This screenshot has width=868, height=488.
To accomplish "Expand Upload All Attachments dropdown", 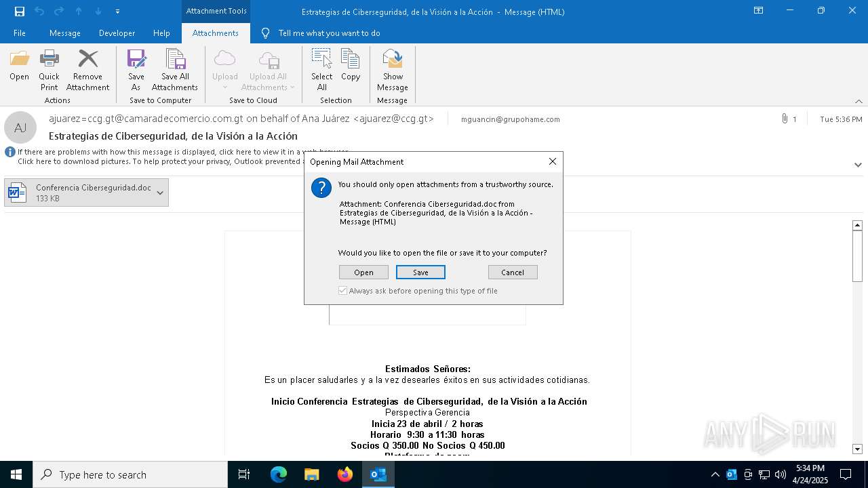I will click(292, 87).
